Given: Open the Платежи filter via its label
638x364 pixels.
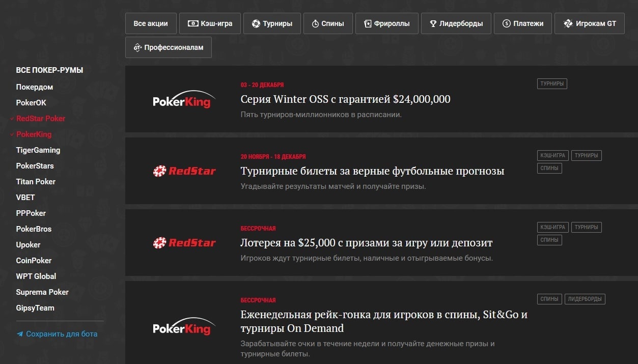Looking at the screenshot, I should pyautogui.click(x=529, y=23).
